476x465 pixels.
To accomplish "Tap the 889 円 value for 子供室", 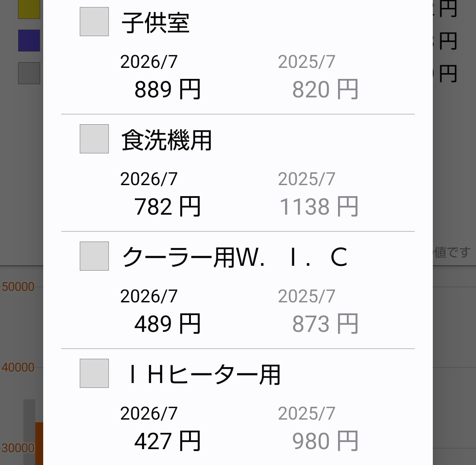I will (x=167, y=89).
